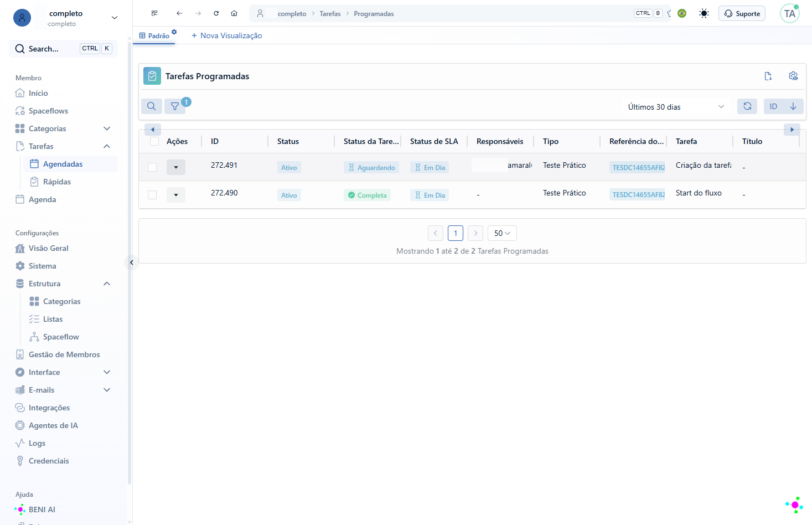Reload with the top bar refresh icon
Image resolution: width=812 pixels, height=525 pixels.
pos(216,13)
